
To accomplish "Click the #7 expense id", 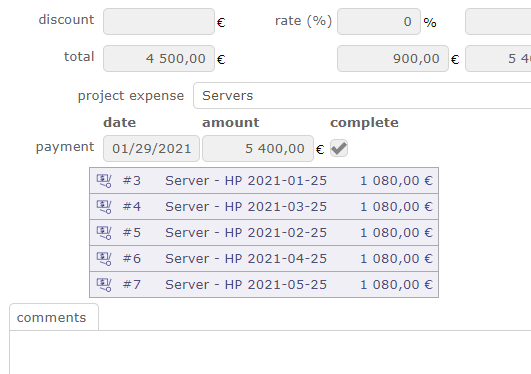I will coord(132,285).
